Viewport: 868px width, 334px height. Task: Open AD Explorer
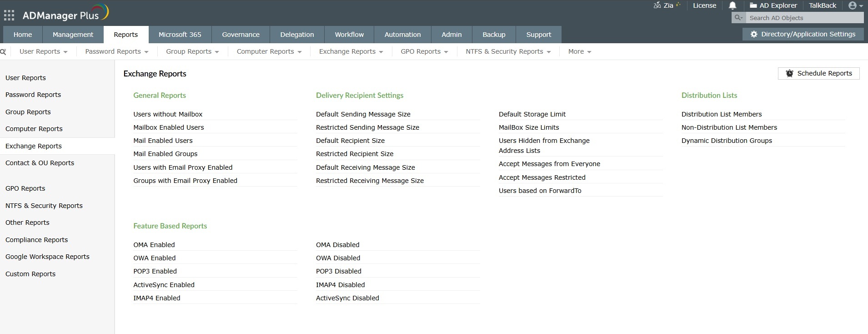click(773, 5)
